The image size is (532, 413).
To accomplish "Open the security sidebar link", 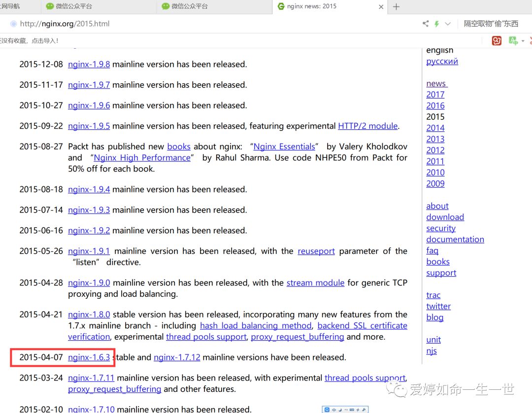I will 441,228.
